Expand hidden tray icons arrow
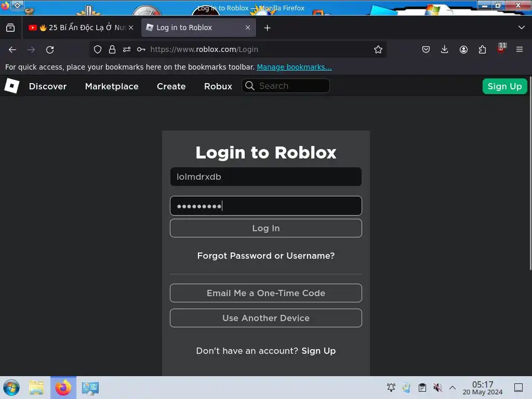Screen dimensions: 532x399 453,388
